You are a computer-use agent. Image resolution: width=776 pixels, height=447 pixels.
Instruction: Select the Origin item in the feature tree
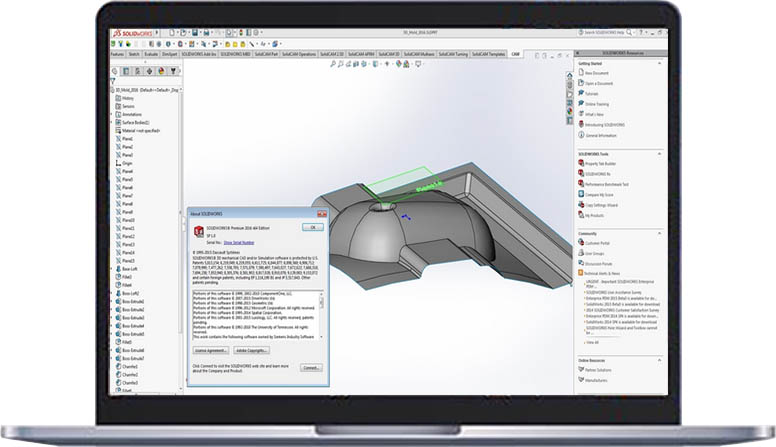click(127, 163)
